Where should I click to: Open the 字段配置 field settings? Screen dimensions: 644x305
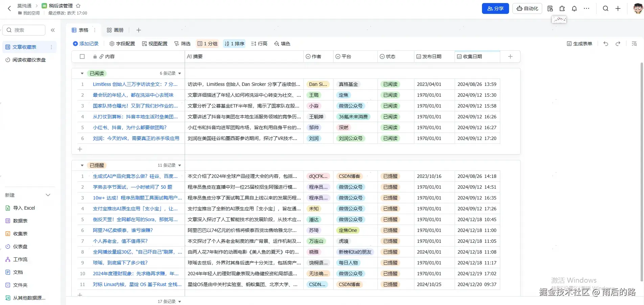(x=122, y=43)
